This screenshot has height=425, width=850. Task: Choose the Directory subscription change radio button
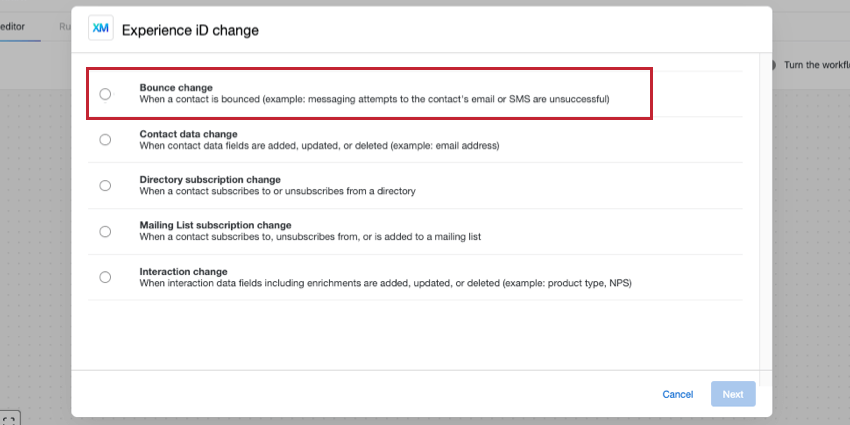(x=105, y=185)
